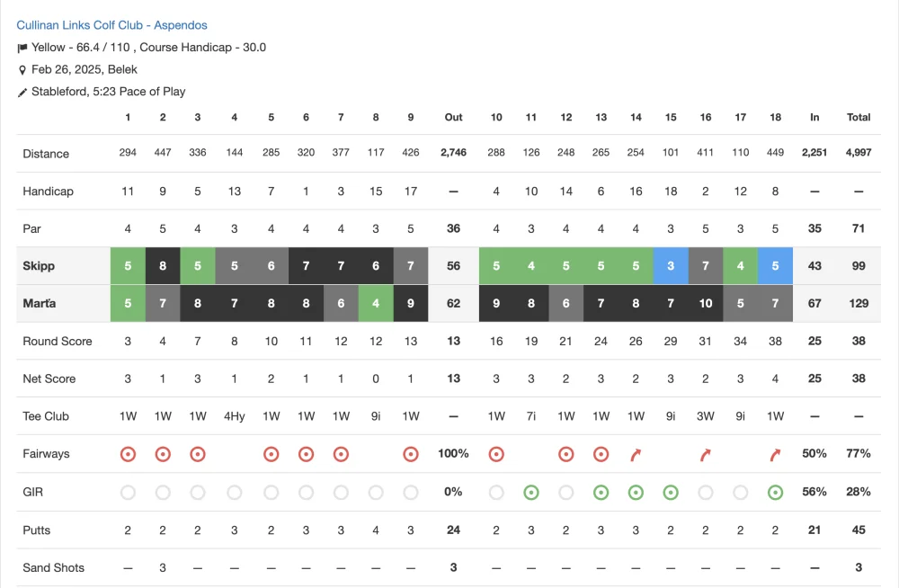Image resolution: width=899 pixels, height=588 pixels.
Task: Open Cullinan Links Golf Club - Aspendos link
Action: [x=111, y=25]
